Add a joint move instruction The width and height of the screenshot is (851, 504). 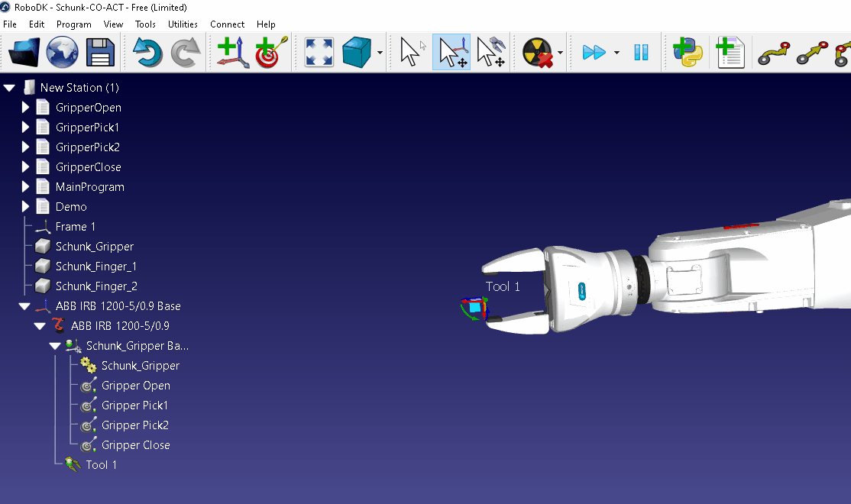773,53
